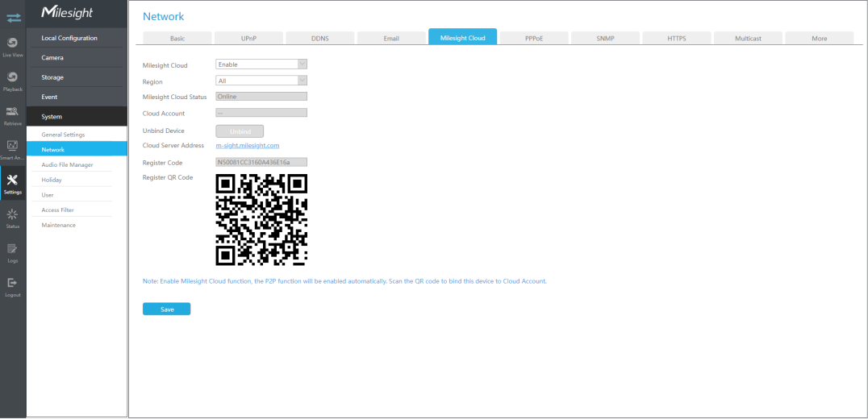868x419 pixels.
Task: Switch to the PPPoE tab
Action: 534,38
